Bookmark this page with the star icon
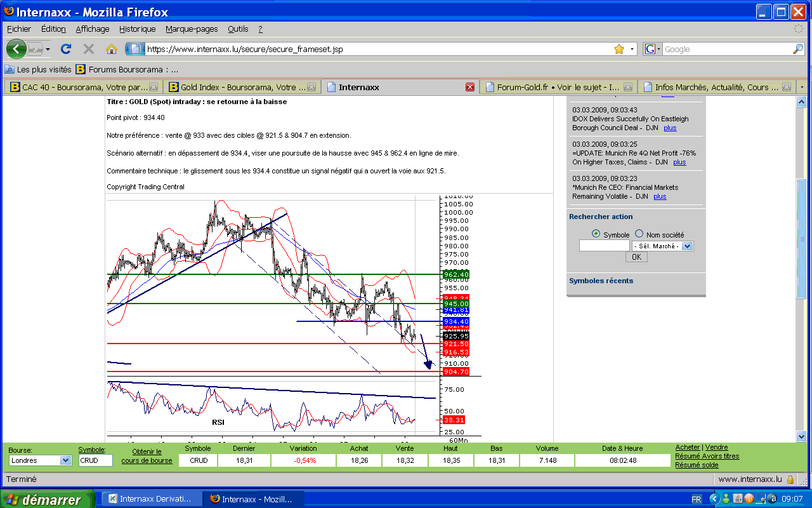812x508 pixels. [619, 50]
